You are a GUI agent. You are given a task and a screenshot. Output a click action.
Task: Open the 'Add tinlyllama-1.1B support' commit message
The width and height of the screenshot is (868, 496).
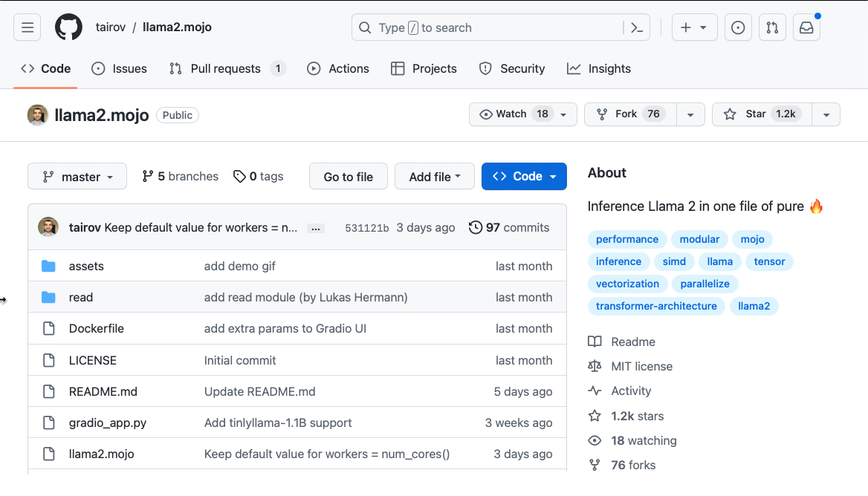pyautogui.click(x=278, y=423)
